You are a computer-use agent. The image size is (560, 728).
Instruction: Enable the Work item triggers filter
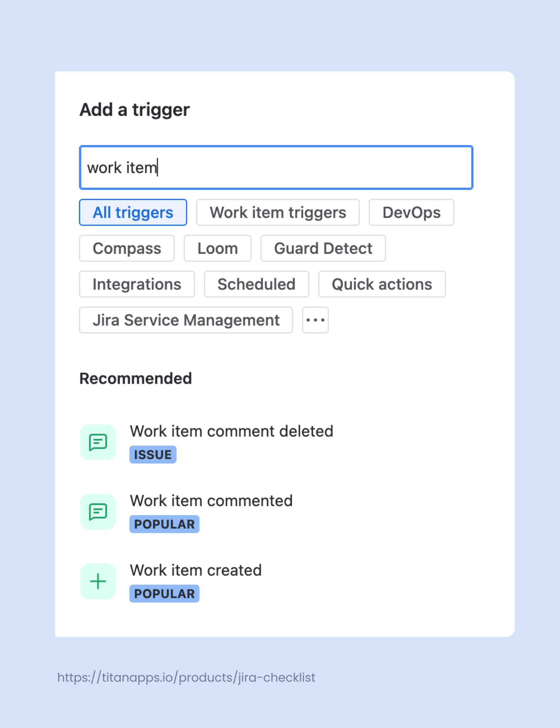coord(278,212)
